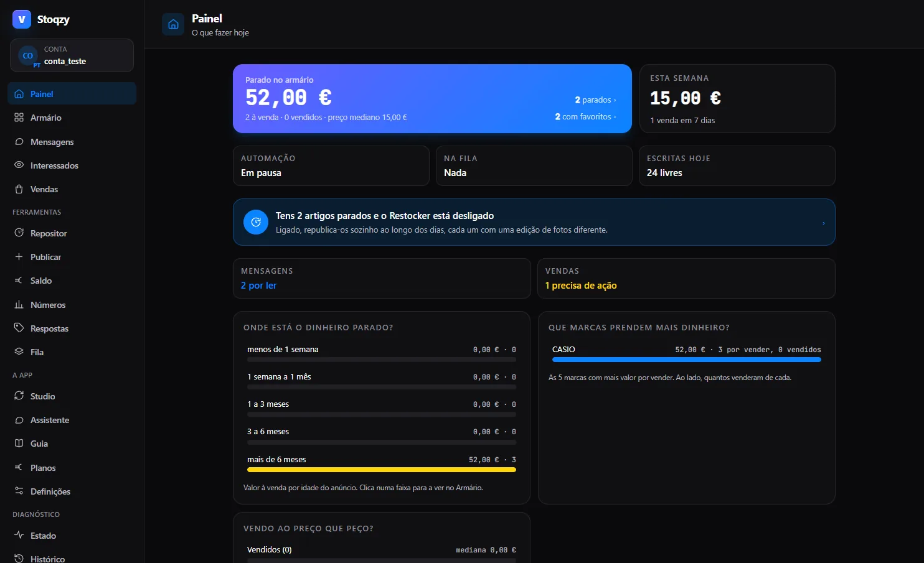Viewport: 924px width, 563px height.
Task: Open '2 por ler' messages link
Action: [259, 286]
